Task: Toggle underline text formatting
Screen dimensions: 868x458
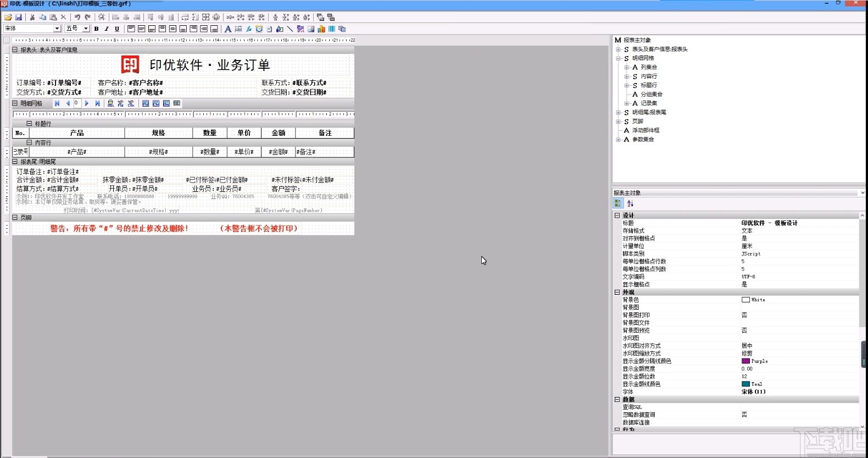Action: pos(117,29)
